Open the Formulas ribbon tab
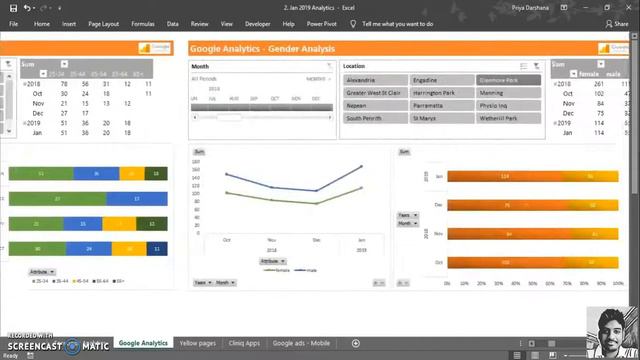Screen dimensions: 640x360 143,24
